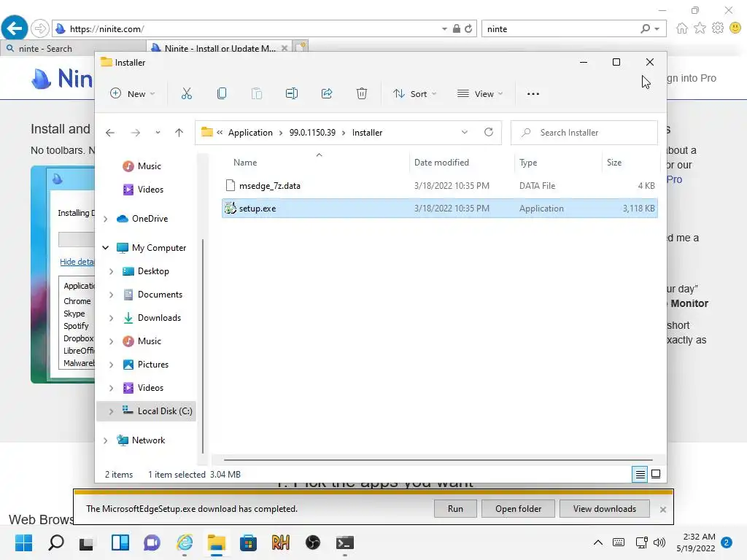Select the setup.exe file row
This screenshot has width=747, height=560.
(x=440, y=208)
